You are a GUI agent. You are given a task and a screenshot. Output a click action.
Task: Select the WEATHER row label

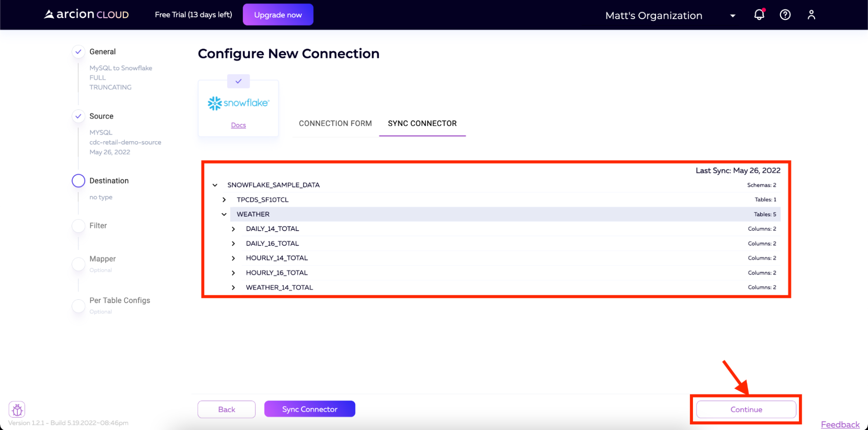[x=253, y=214]
